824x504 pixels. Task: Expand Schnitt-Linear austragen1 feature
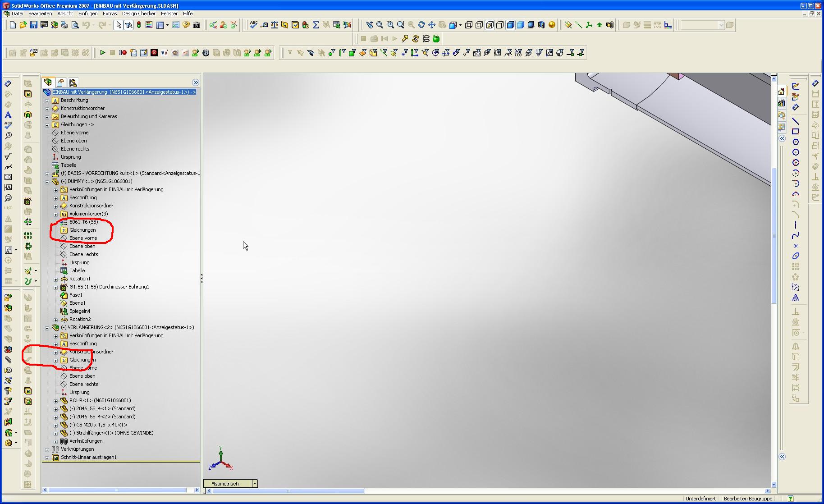[47, 458]
